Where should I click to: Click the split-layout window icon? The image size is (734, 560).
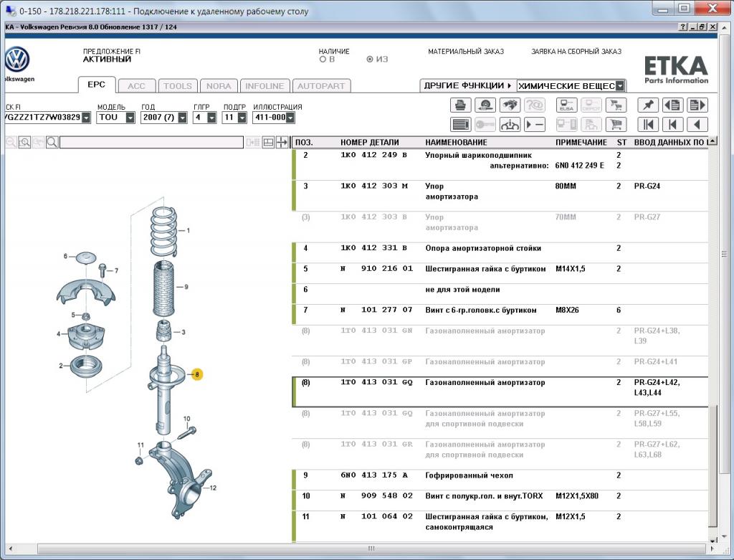(268, 143)
